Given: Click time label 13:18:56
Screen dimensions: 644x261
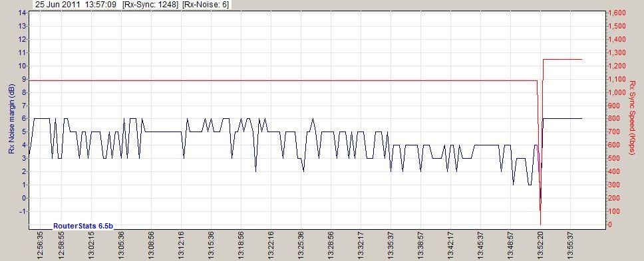Looking at the screenshot, I should [241, 246].
